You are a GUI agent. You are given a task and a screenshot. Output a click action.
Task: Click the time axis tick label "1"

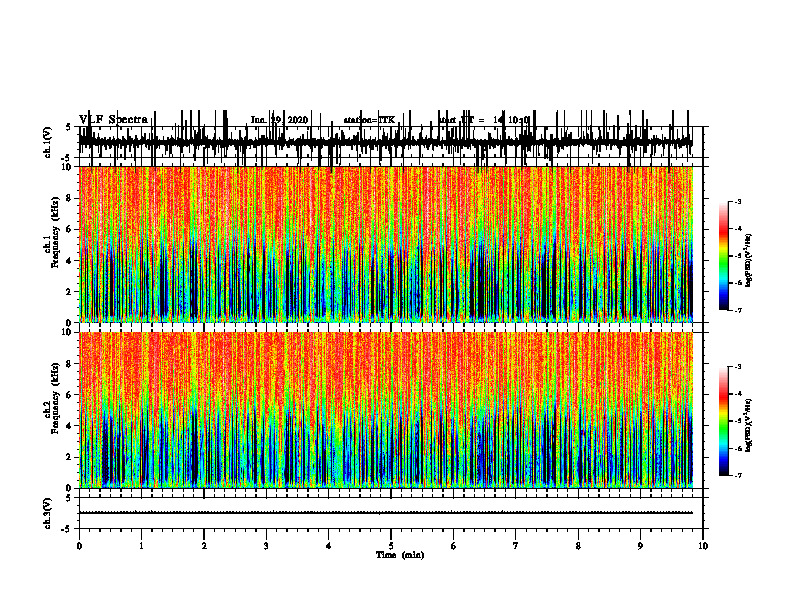click(142, 546)
